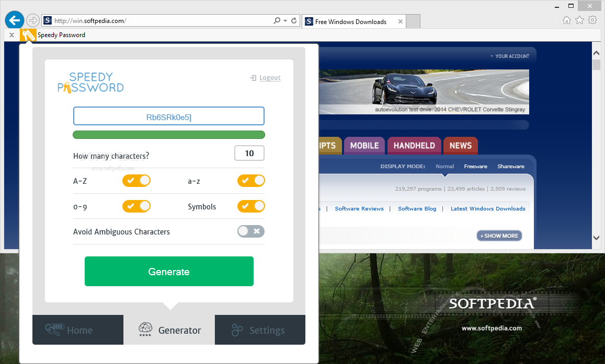Click the Generator brain icon
The height and width of the screenshot is (364, 605).
[145, 330]
